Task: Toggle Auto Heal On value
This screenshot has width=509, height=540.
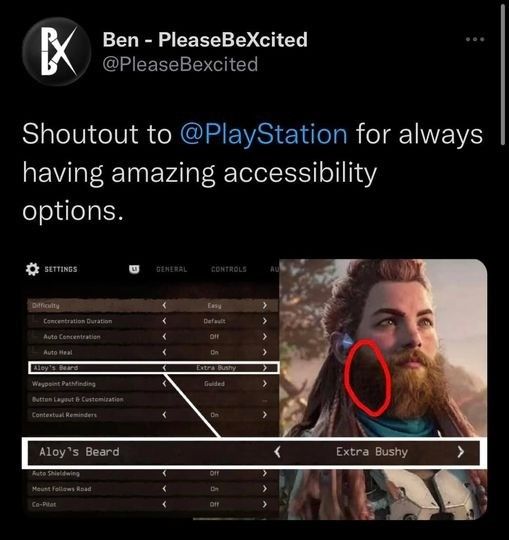Action: (214, 352)
